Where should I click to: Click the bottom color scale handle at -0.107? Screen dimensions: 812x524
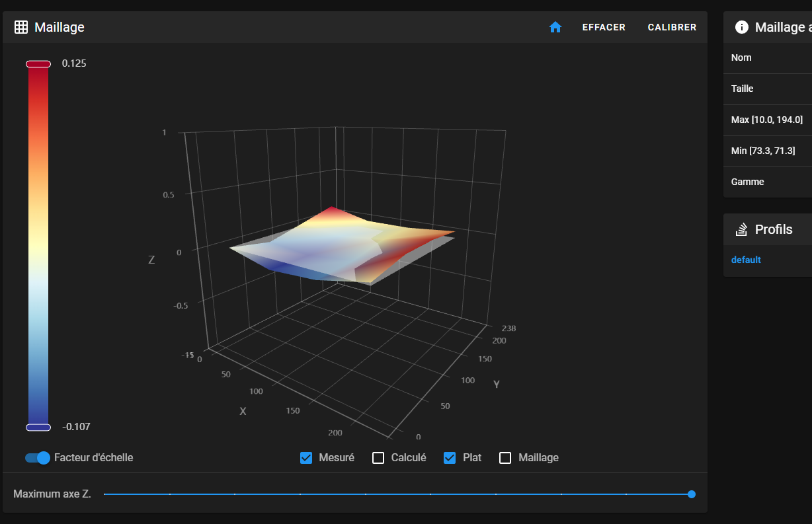[38, 428]
